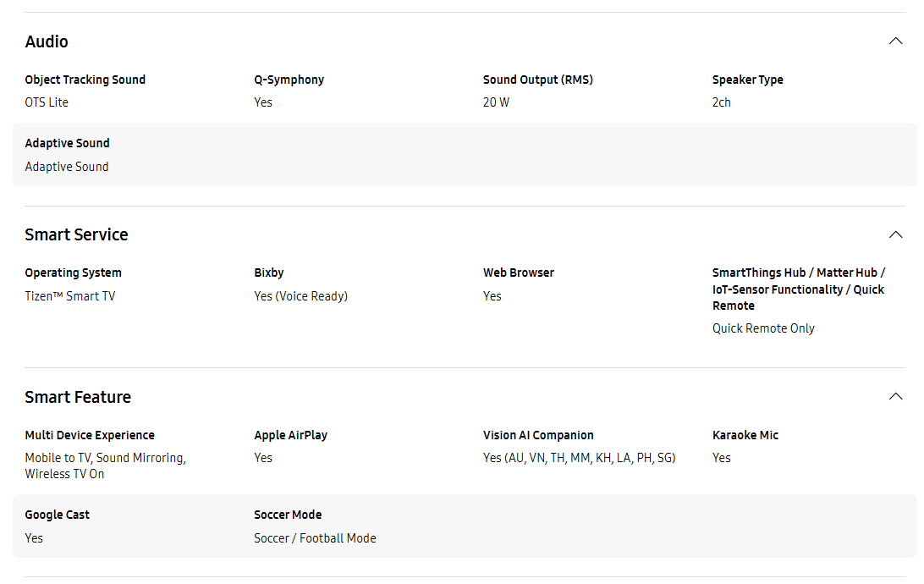Click the Sound Output (RMS) label

click(538, 80)
